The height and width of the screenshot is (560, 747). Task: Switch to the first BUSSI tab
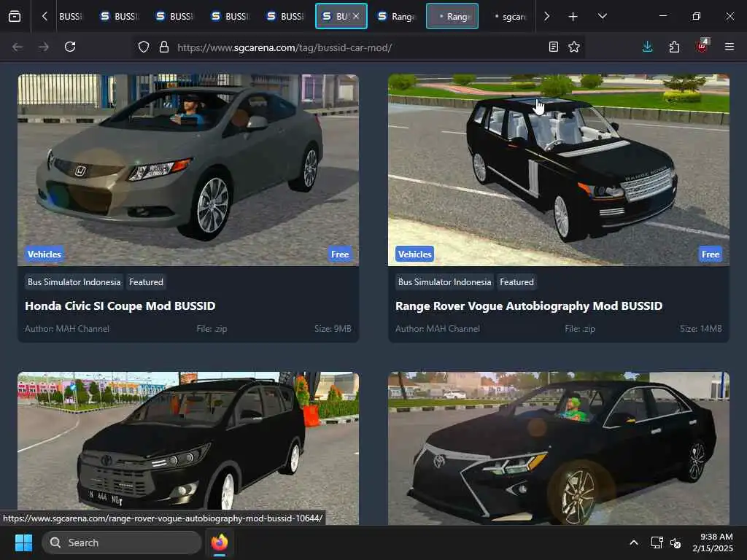pos(71,16)
